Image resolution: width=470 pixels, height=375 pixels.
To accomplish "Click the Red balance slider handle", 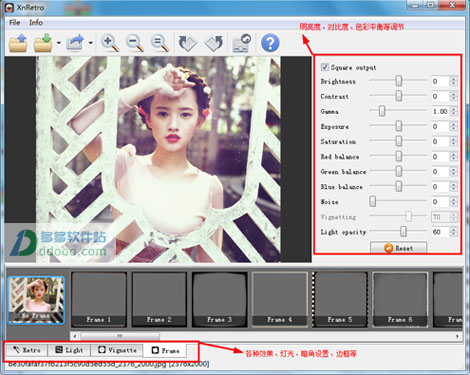I will click(399, 156).
